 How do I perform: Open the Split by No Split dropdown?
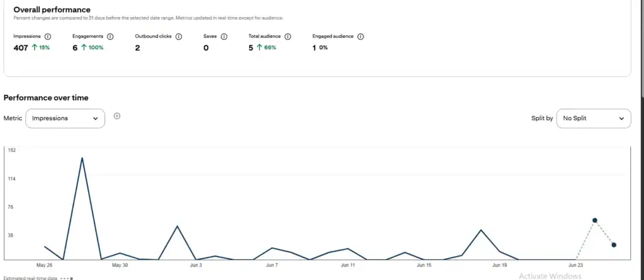[594, 118]
